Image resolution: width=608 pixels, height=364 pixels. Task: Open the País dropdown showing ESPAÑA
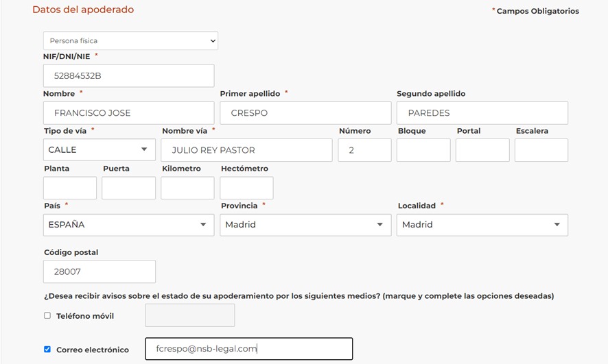coord(128,225)
